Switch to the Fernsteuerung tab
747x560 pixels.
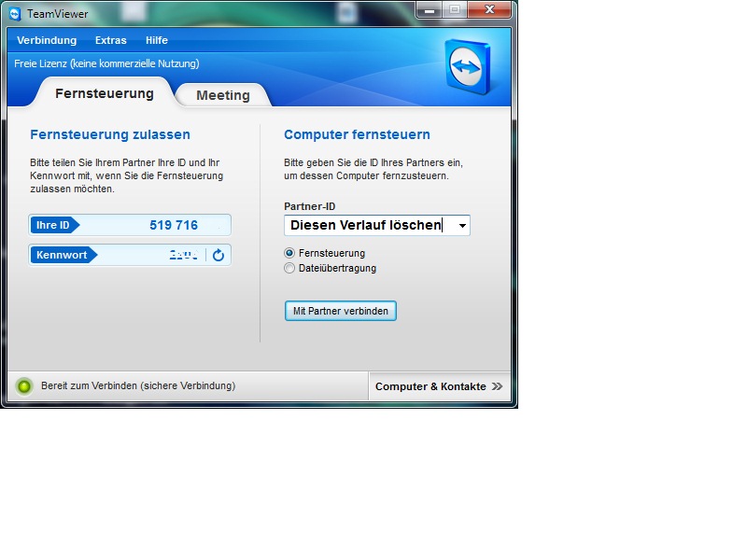coord(105,93)
